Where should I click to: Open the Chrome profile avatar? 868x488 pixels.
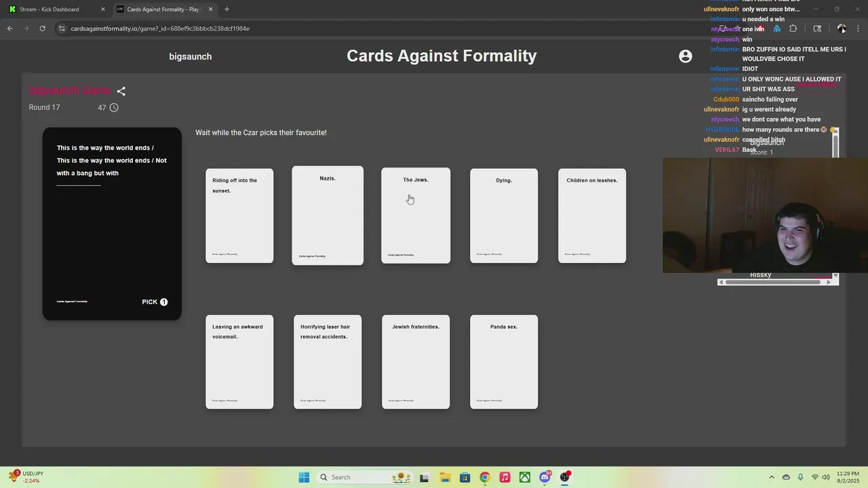tap(842, 28)
